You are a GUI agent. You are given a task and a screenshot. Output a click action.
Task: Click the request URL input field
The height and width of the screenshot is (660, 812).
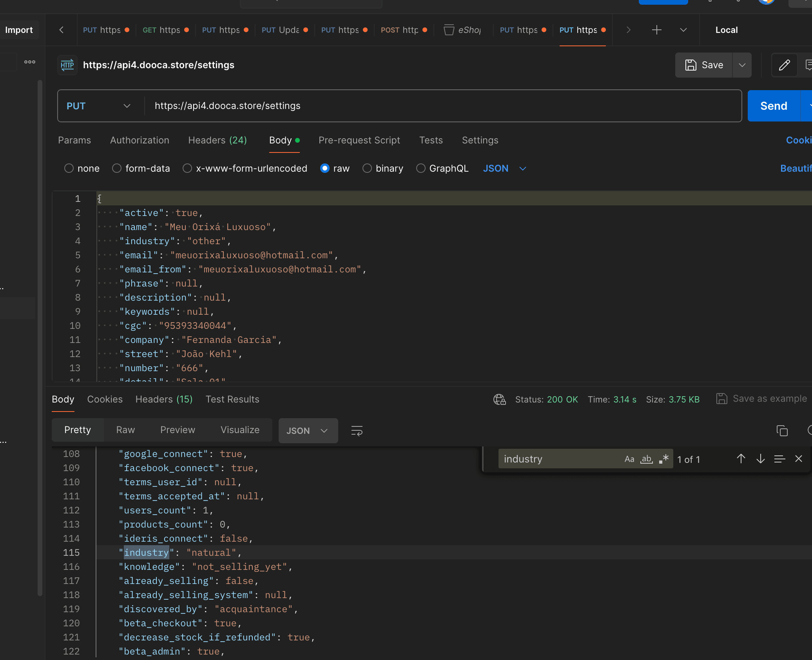click(443, 106)
